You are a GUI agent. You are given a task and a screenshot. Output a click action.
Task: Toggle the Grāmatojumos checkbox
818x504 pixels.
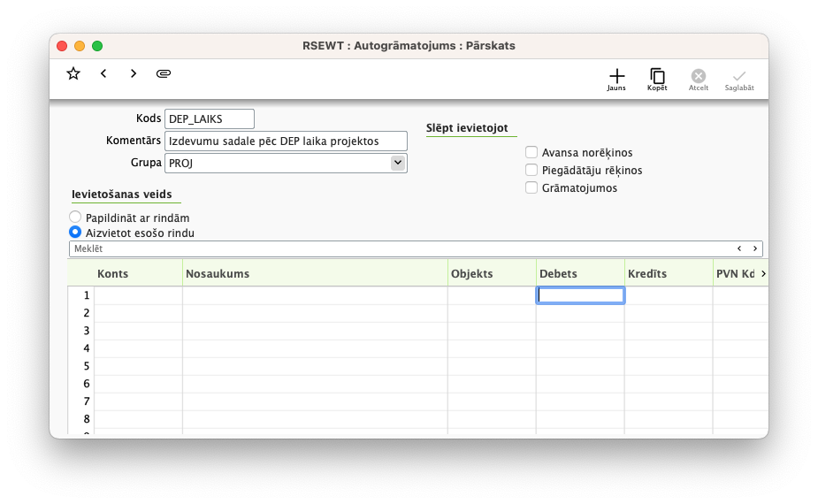[531, 187]
